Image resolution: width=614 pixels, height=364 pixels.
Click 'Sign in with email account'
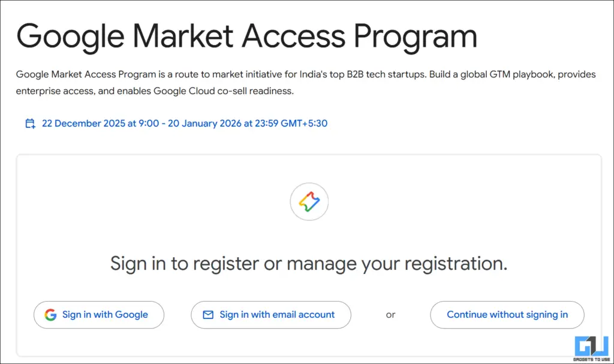coord(271,314)
